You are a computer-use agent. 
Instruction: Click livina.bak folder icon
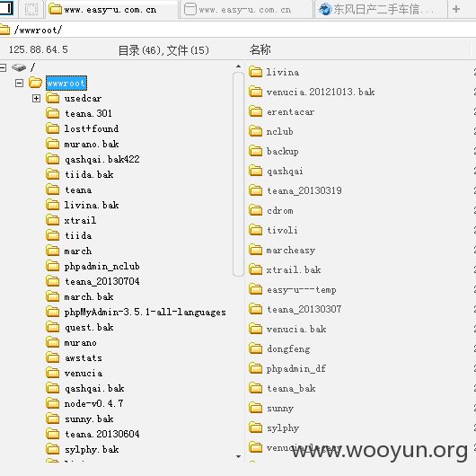(x=53, y=205)
